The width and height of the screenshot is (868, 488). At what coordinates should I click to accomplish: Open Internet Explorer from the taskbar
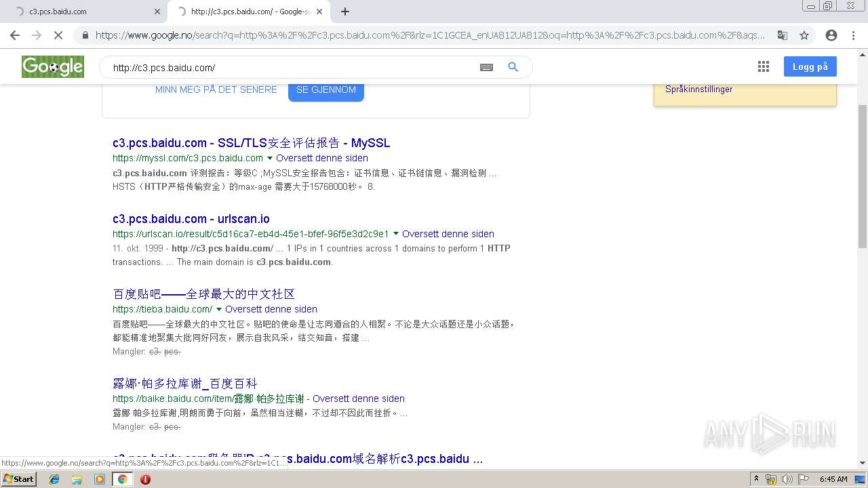coord(54,479)
